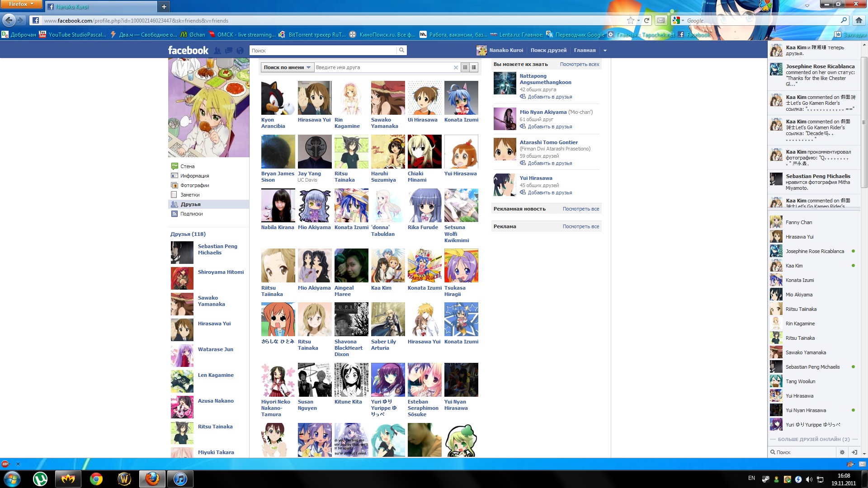
Task: Switch friends list to grid view
Action: (x=465, y=68)
